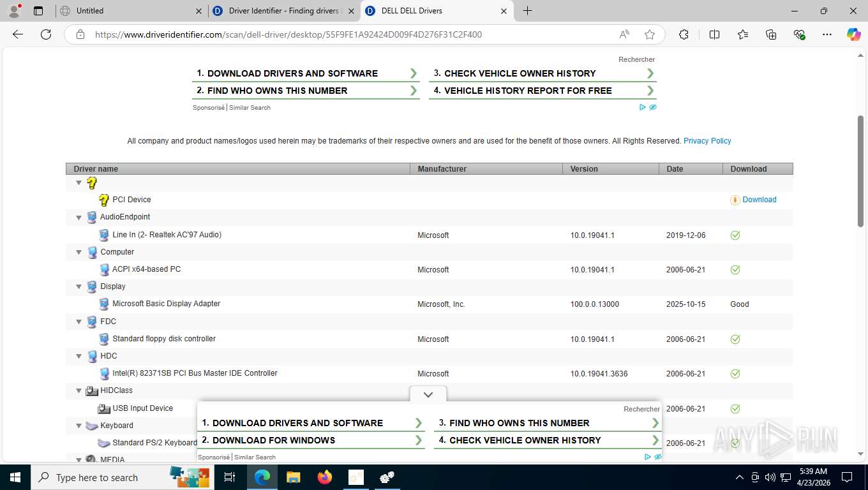Click version 10.0.19041.3636 cell

[599, 374]
